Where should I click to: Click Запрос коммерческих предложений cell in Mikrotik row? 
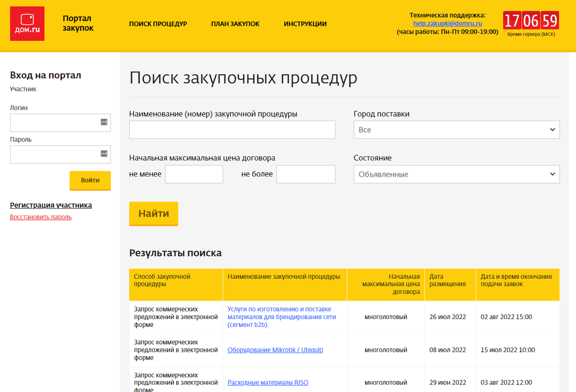[176, 350]
